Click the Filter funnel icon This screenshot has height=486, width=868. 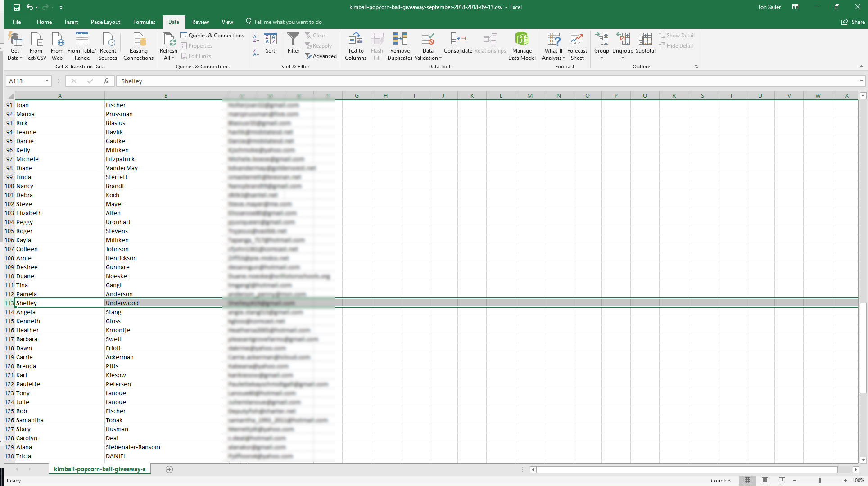tap(293, 40)
